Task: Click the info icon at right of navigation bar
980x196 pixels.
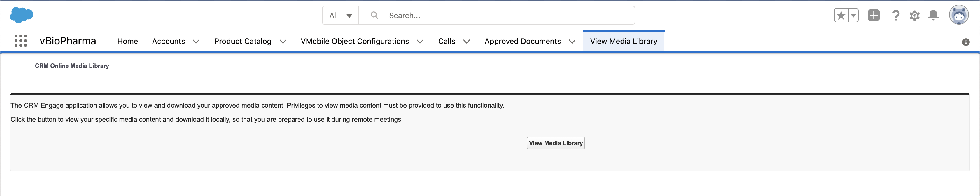Action: [965, 42]
